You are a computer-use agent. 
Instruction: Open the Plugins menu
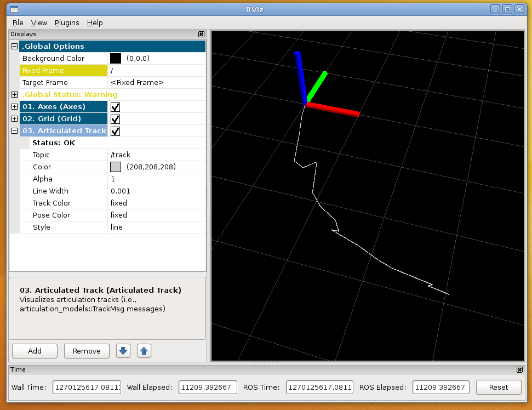(x=67, y=22)
